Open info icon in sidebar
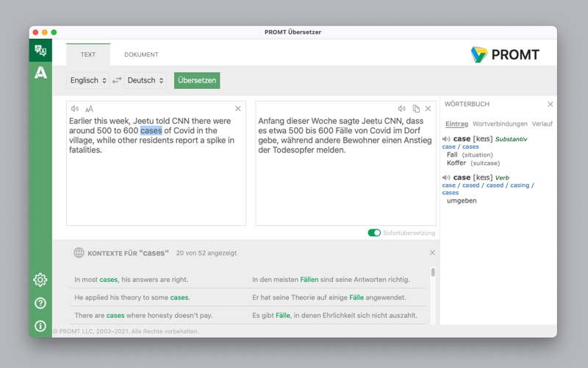The width and height of the screenshot is (588, 368). (40, 325)
